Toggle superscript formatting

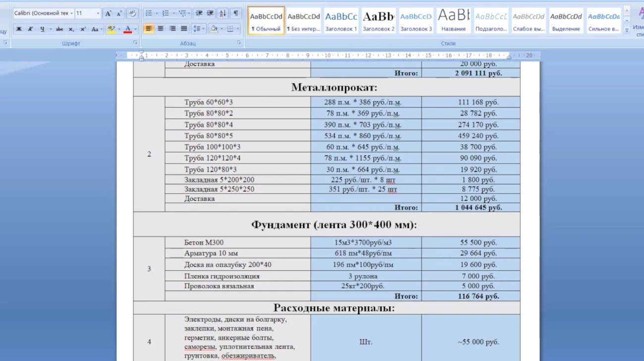83,29
